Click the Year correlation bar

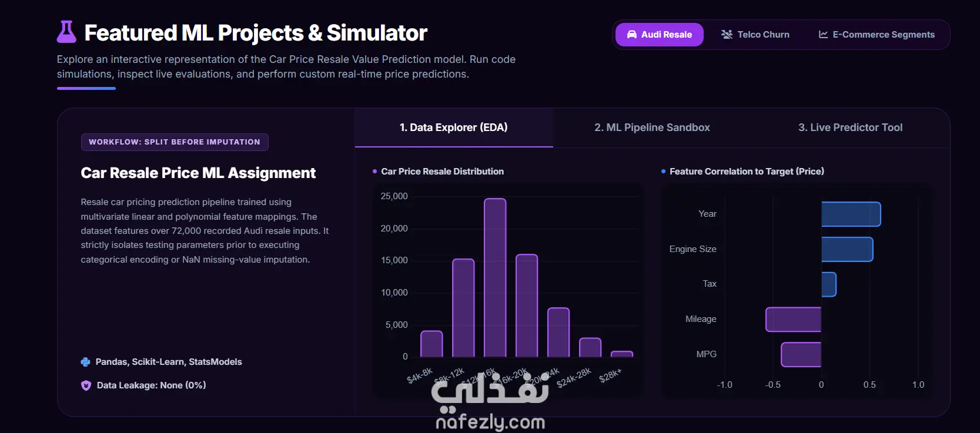851,214
